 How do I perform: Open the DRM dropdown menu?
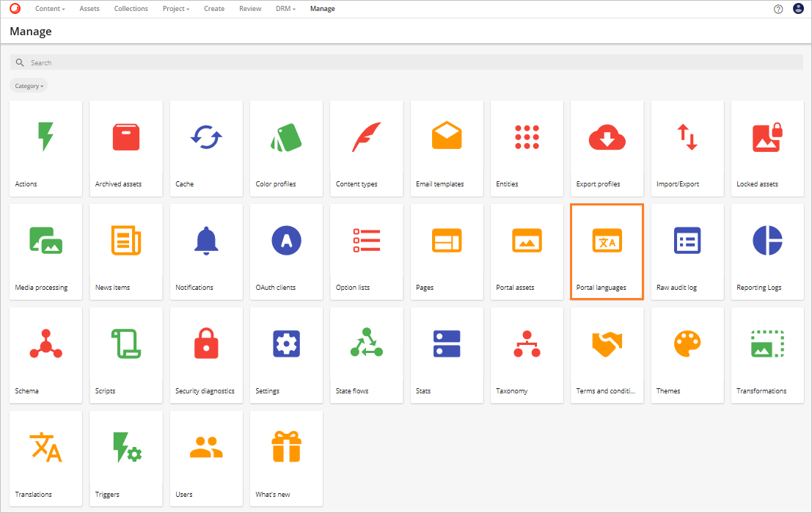point(285,8)
